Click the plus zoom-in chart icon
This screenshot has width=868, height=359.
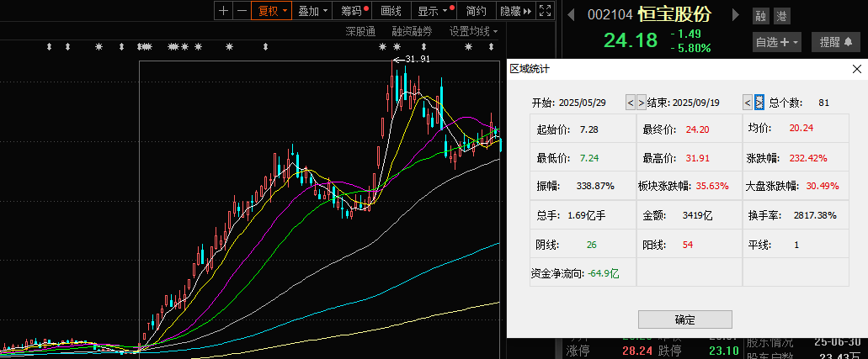223,11
